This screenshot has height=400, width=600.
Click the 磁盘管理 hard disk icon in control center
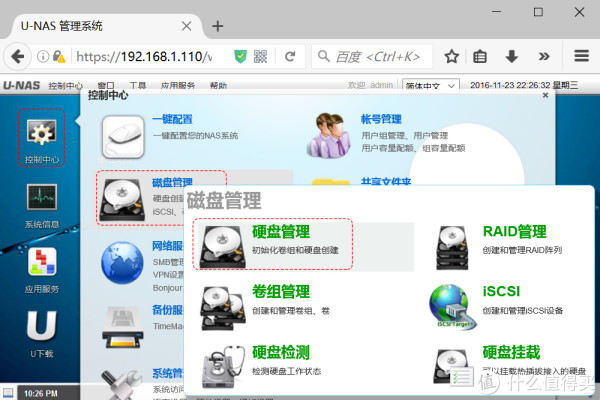coord(122,200)
